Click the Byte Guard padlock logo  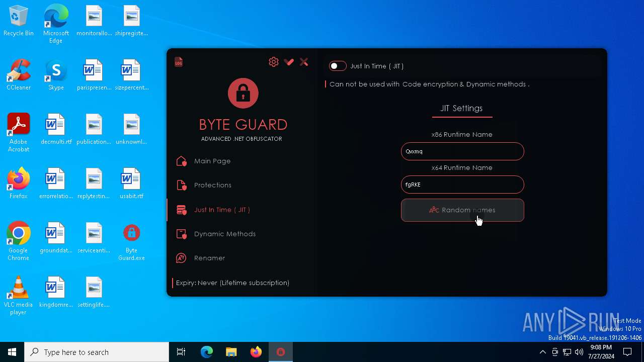(x=243, y=93)
